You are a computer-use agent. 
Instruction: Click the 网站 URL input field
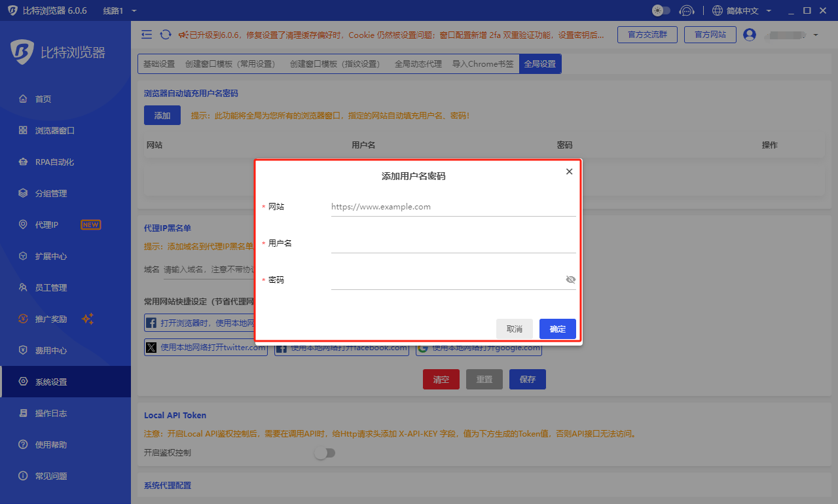click(453, 206)
